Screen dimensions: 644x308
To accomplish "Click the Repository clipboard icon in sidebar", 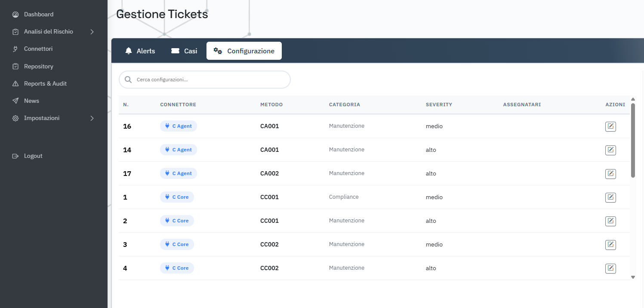I will pyautogui.click(x=15, y=67).
